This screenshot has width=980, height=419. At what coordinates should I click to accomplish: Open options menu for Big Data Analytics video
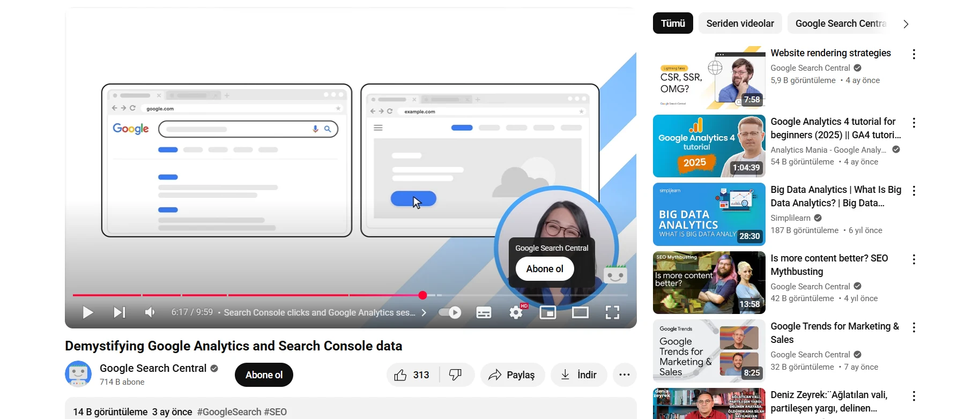(914, 191)
